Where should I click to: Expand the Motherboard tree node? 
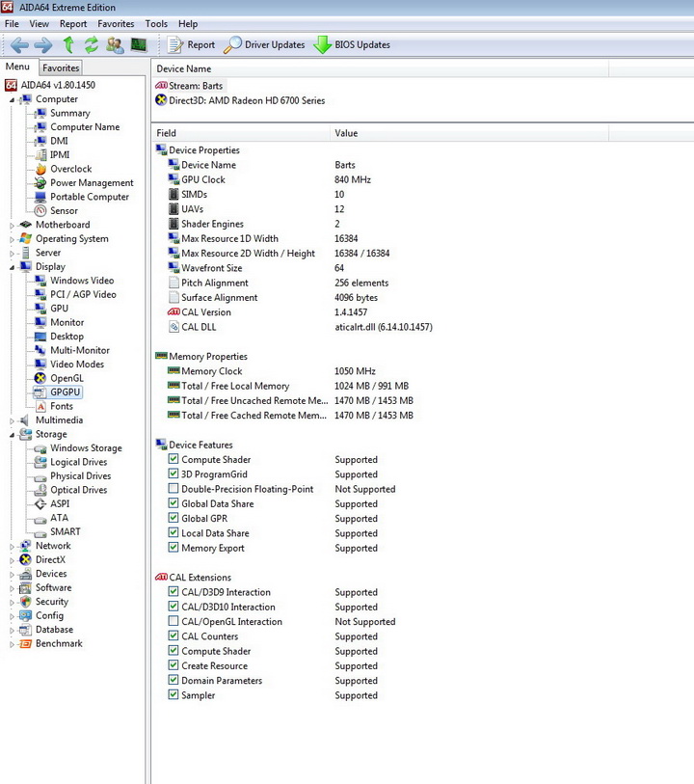12,226
